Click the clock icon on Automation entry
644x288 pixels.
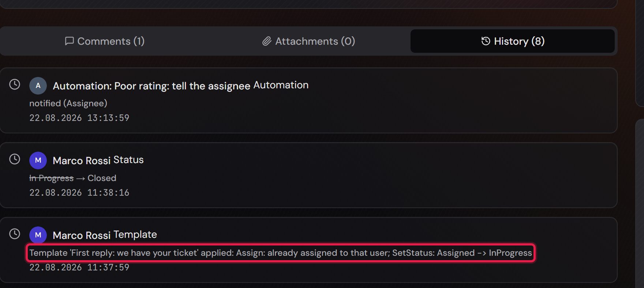click(x=15, y=84)
